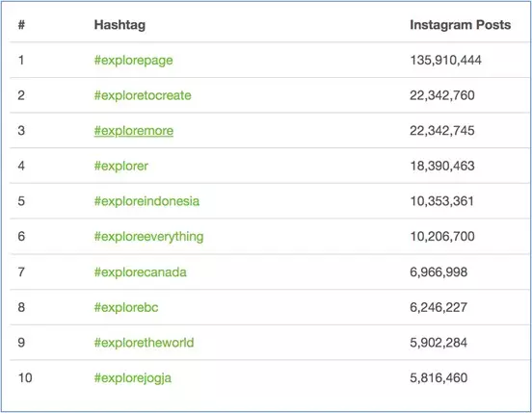
Task: Open the #explorebc hashtag link
Action: [126, 307]
